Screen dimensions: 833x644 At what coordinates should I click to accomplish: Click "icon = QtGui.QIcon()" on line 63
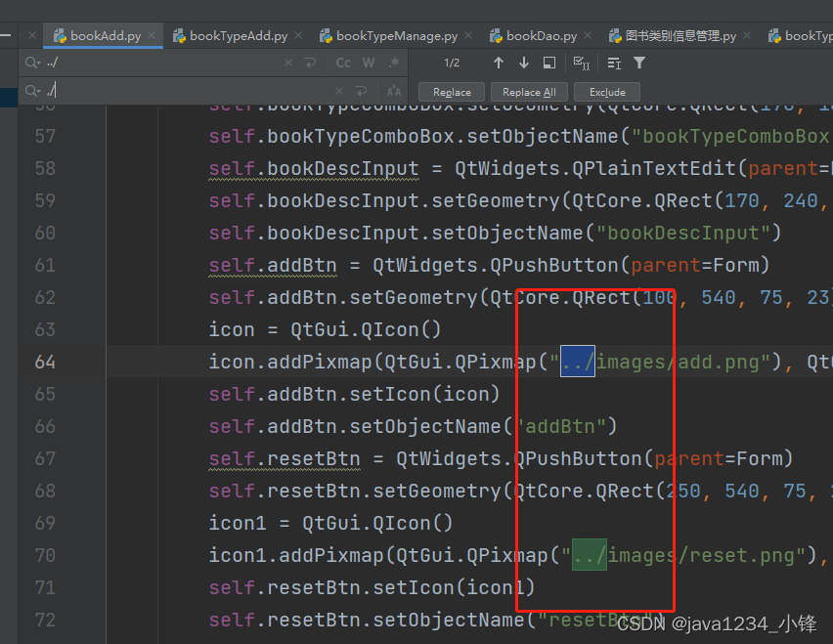[325, 329]
